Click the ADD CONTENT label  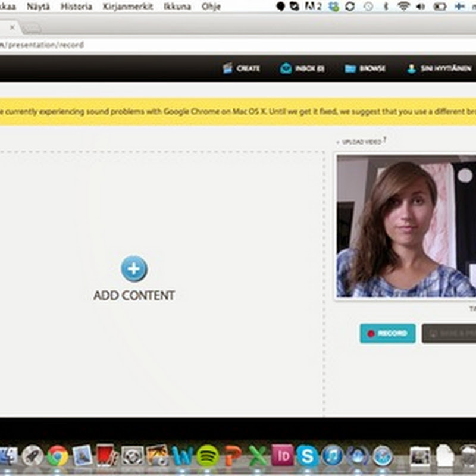(134, 295)
